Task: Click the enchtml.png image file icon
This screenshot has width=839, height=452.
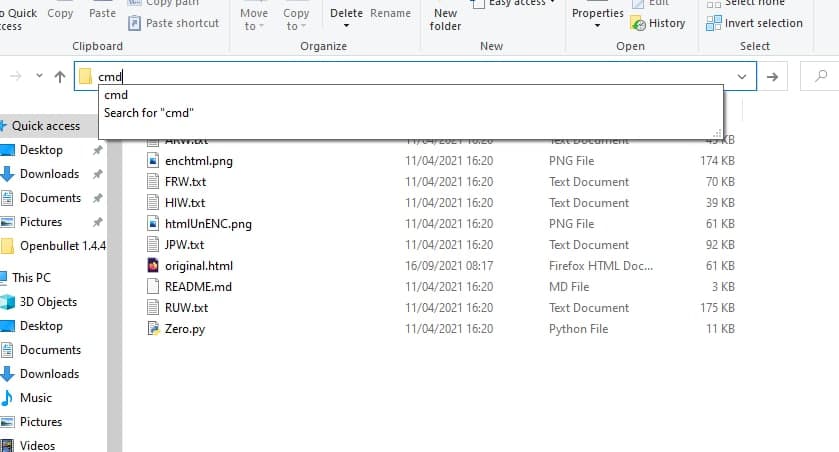Action: coord(153,161)
